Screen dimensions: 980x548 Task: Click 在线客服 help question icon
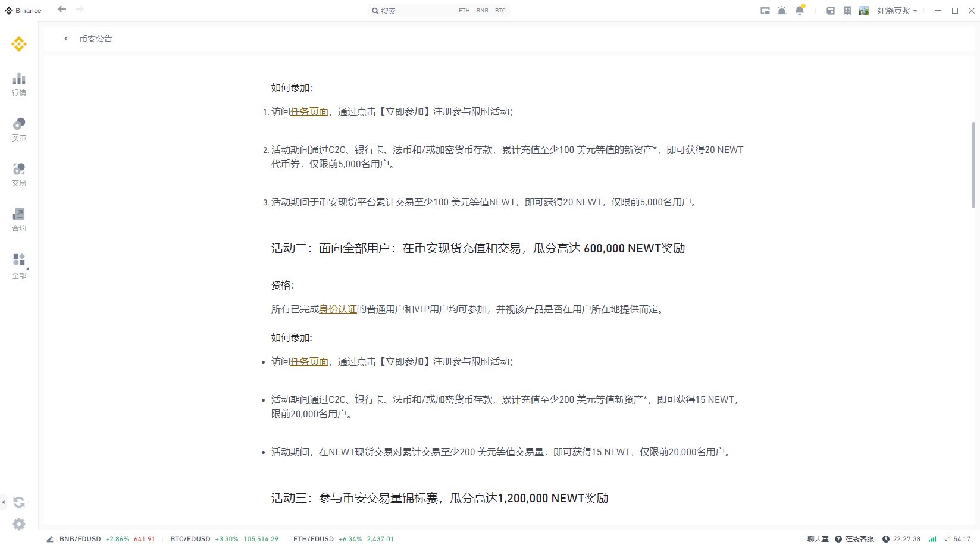(x=838, y=539)
